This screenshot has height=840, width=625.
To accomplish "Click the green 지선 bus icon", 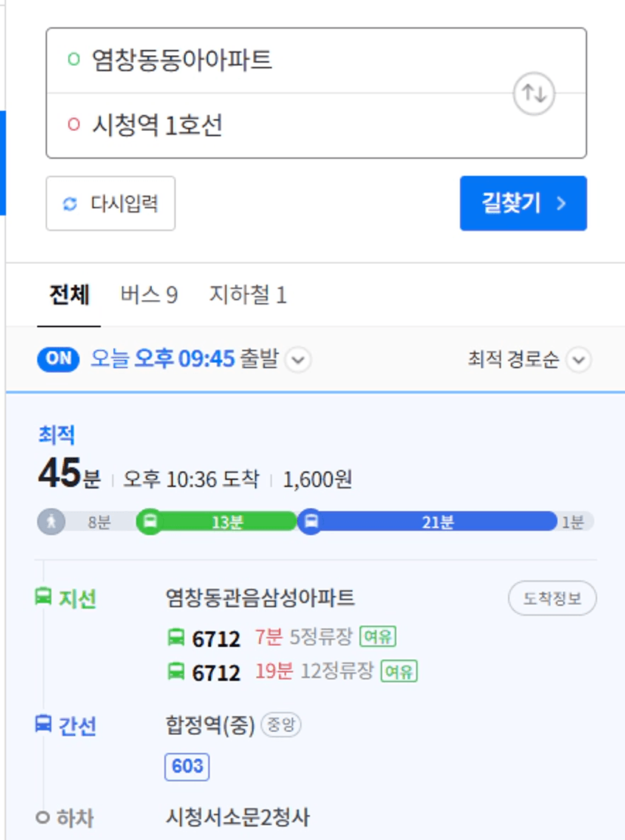I will 43,597.
